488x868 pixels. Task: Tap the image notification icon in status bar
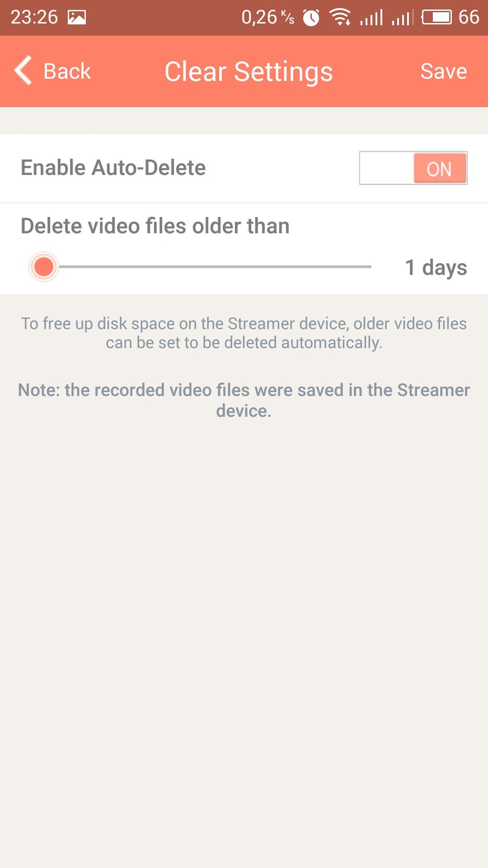[77, 18]
